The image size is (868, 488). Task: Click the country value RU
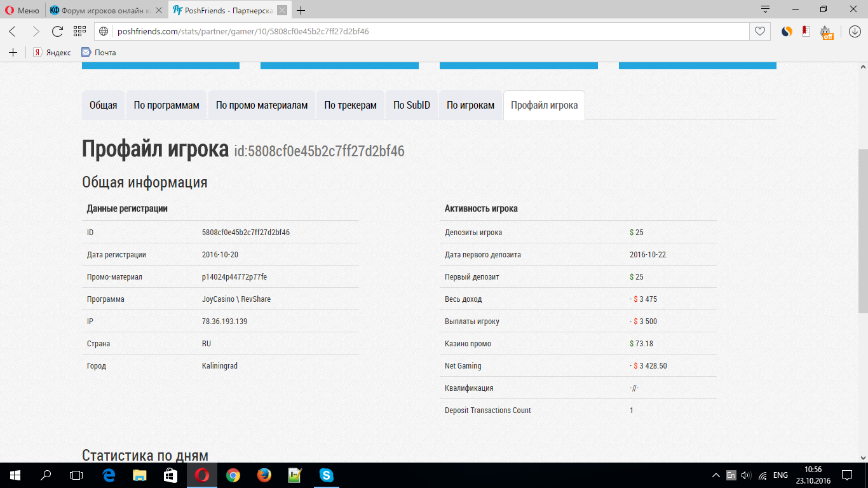207,344
